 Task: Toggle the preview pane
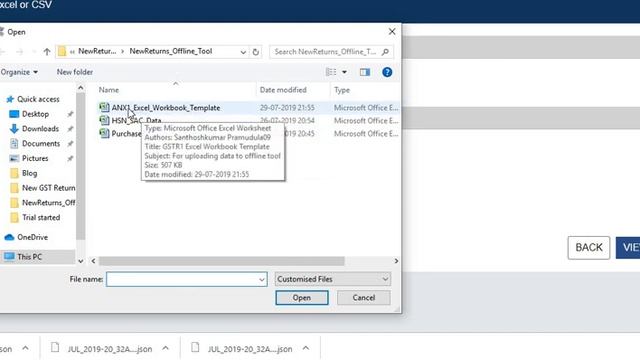pyautogui.click(x=364, y=72)
